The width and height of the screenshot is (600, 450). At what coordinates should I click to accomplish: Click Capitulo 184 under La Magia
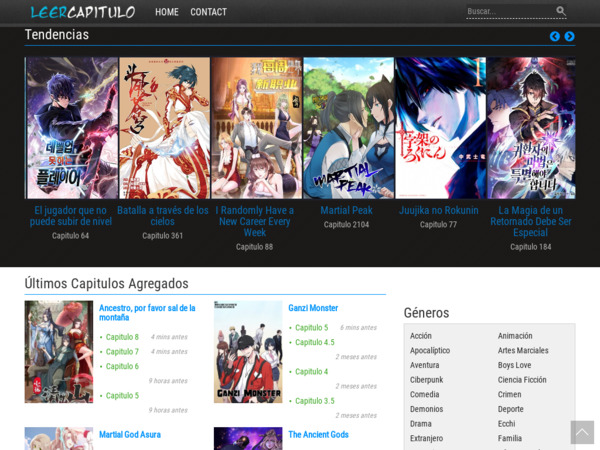(x=531, y=247)
